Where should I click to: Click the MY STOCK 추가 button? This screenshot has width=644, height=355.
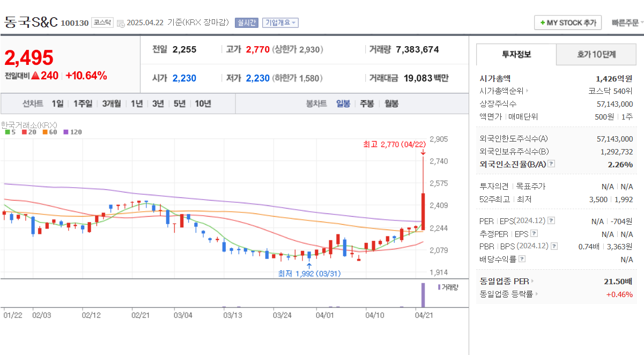point(567,23)
